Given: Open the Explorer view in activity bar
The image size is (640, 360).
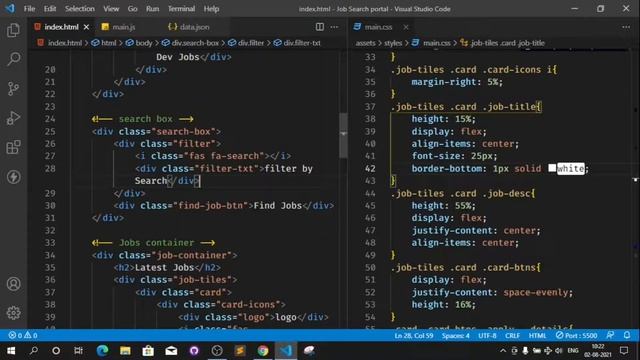Looking at the screenshot, I should pyautogui.click(x=13, y=30).
